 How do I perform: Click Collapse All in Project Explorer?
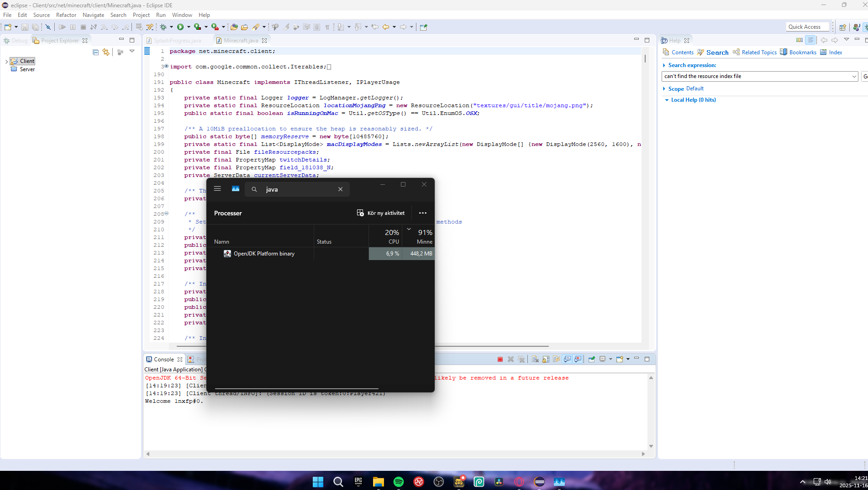[95, 52]
